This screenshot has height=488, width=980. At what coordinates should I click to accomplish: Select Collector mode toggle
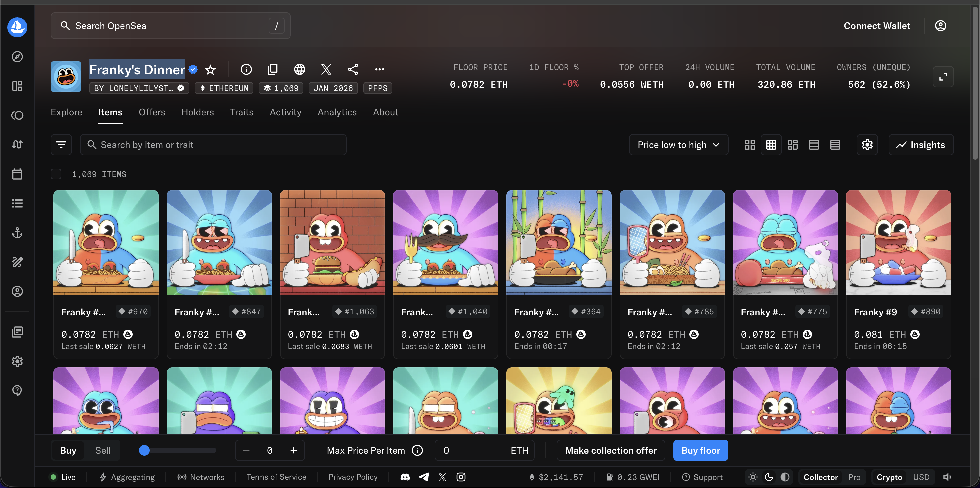pyautogui.click(x=820, y=477)
